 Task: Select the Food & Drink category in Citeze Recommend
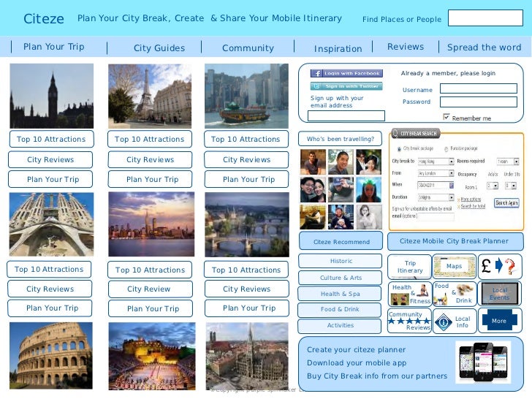[340, 309]
